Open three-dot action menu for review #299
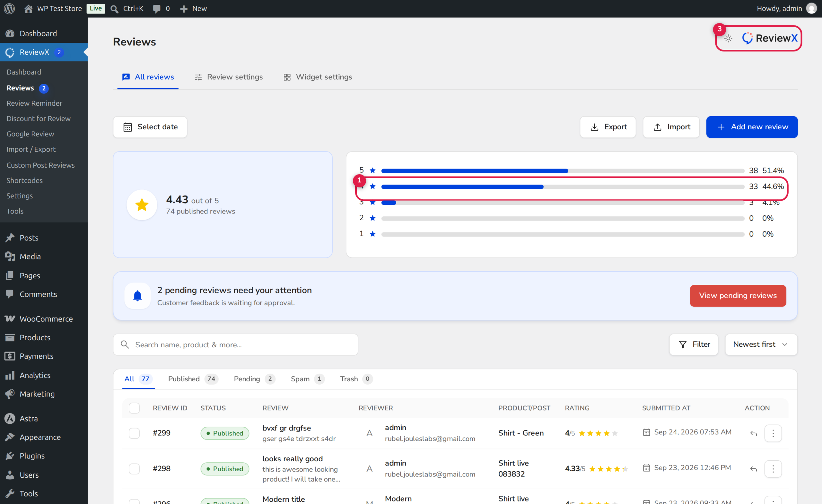The width and height of the screenshot is (822, 504). click(x=773, y=433)
